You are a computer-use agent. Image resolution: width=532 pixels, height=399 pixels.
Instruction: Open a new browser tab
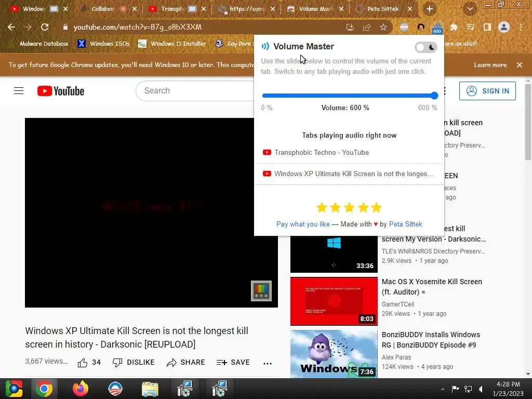point(430,9)
